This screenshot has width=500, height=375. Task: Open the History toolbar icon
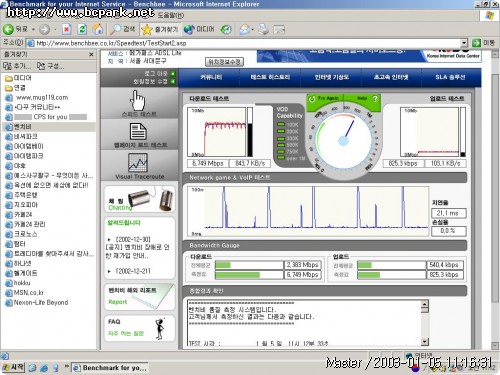point(226,30)
